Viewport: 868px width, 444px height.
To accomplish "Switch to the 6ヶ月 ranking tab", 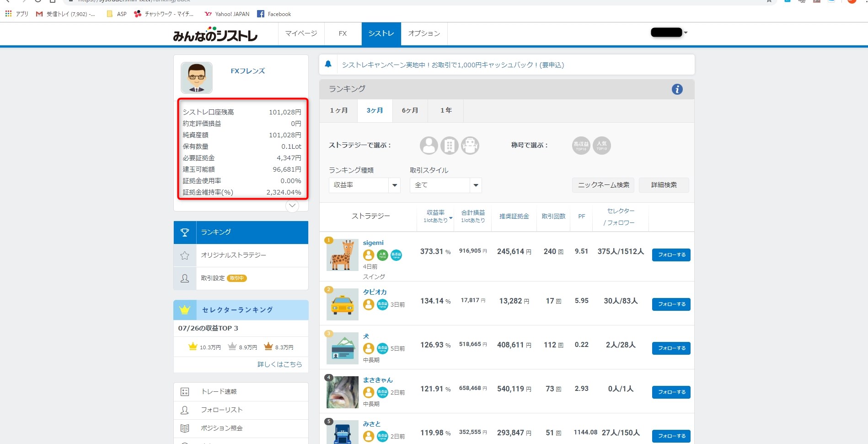I will (410, 111).
